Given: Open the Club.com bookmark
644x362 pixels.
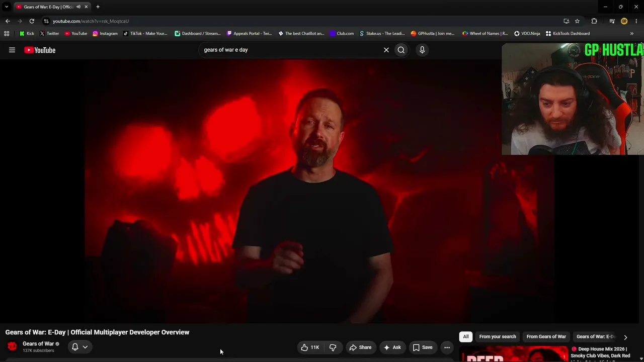Looking at the screenshot, I should click(342, 34).
